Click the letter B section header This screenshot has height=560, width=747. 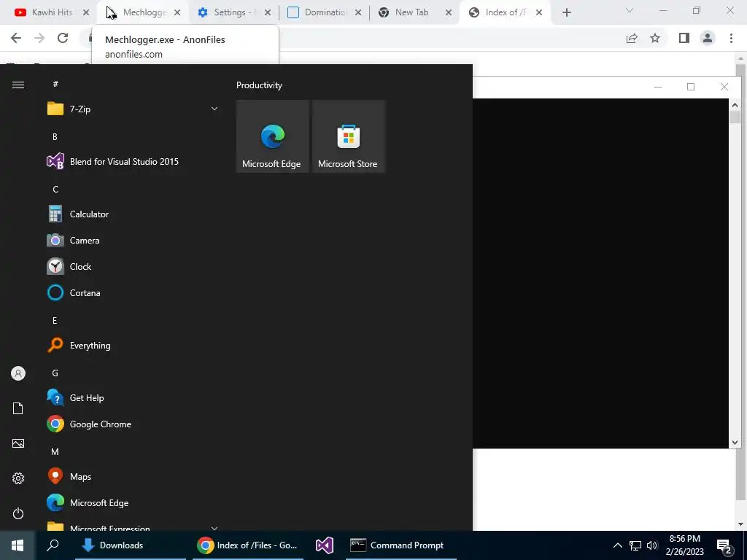tap(55, 137)
